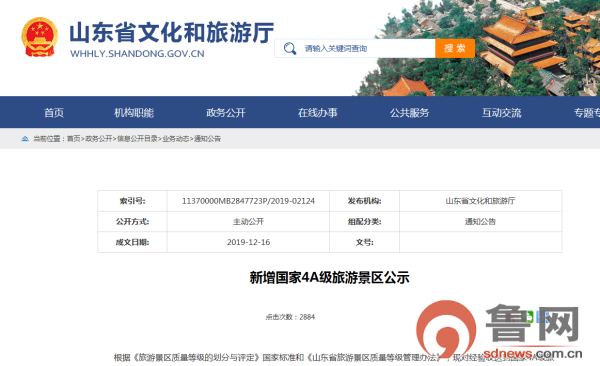The width and height of the screenshot is (600, 366).
Task: Click the 首页 breadcrumb link
Action: pos(73,139)
